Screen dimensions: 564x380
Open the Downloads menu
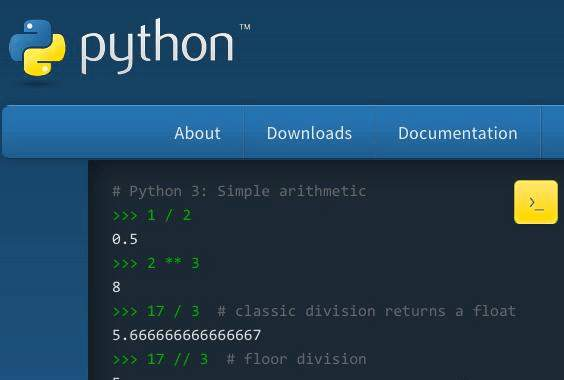309,133
